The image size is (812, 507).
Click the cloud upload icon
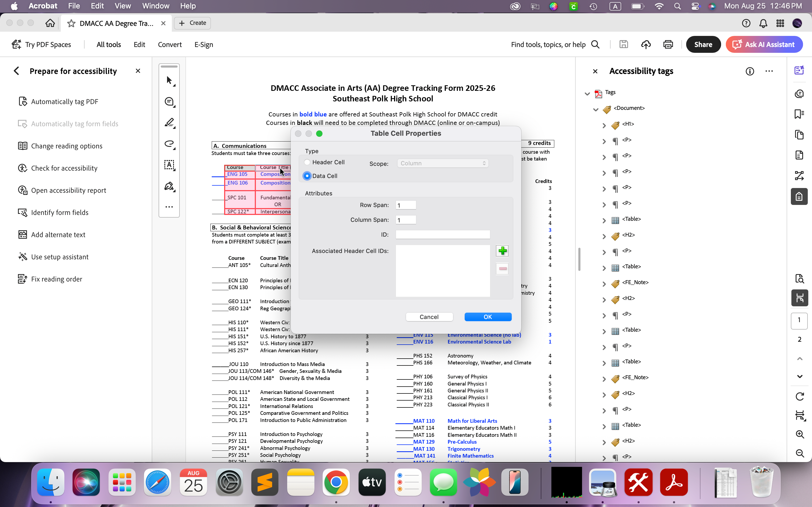pyautogui.click(x=645, y=45)
